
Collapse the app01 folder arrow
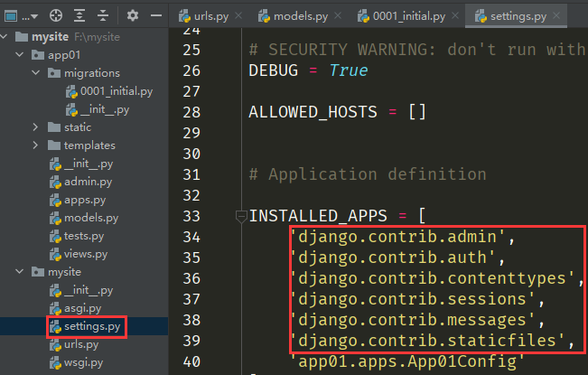pos(20,55)
